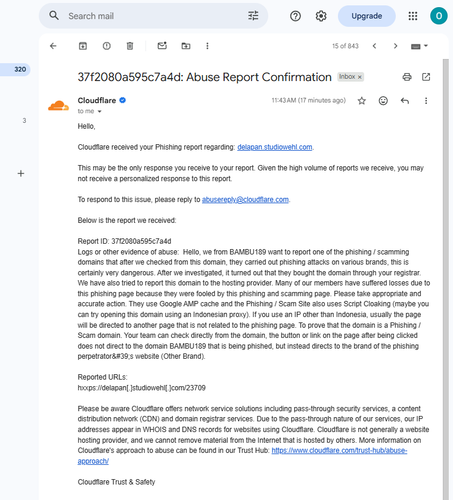
Task: Click the sidebar count labeled 3
Action: point(24,121)
